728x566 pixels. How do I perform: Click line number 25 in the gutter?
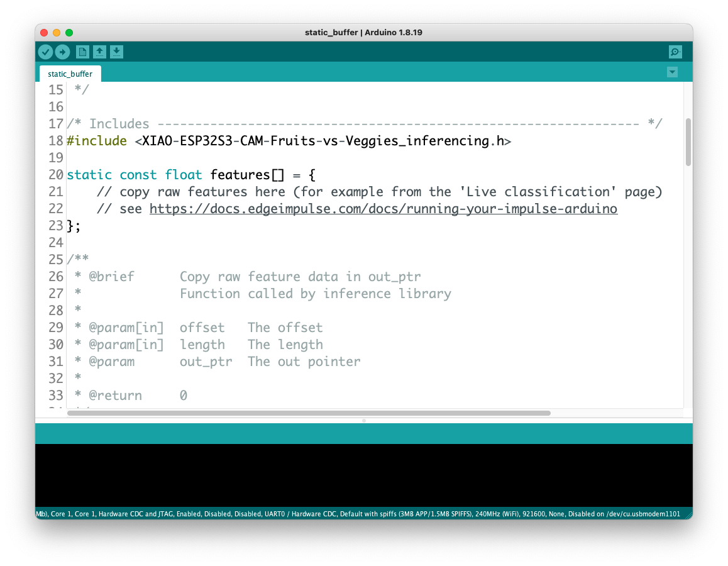[56, 260]
